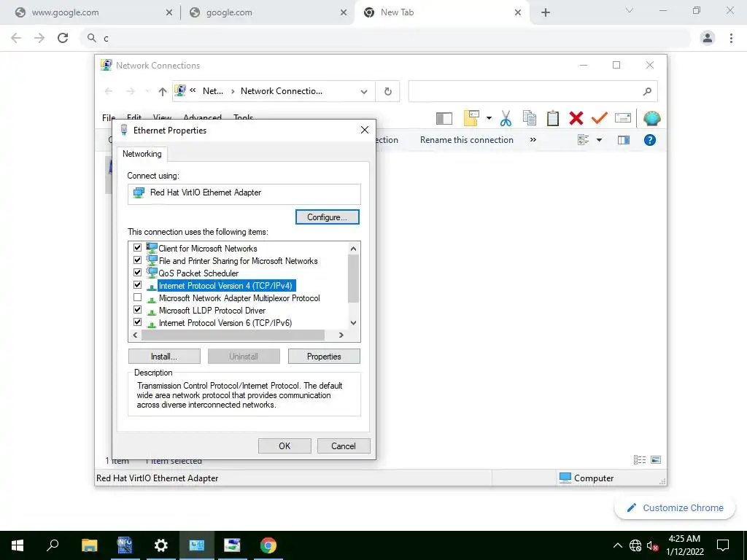The width and height of the screenshot is (747, 560).
Task: Open Windows Start menu
Action: (x=18, y=545)
